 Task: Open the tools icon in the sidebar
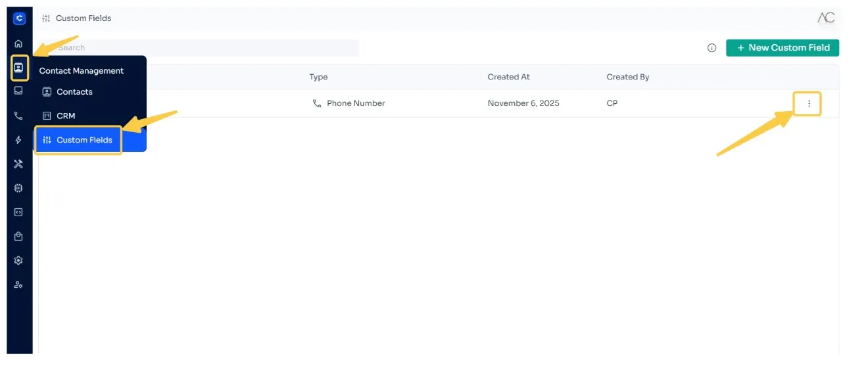pos(18,164)
